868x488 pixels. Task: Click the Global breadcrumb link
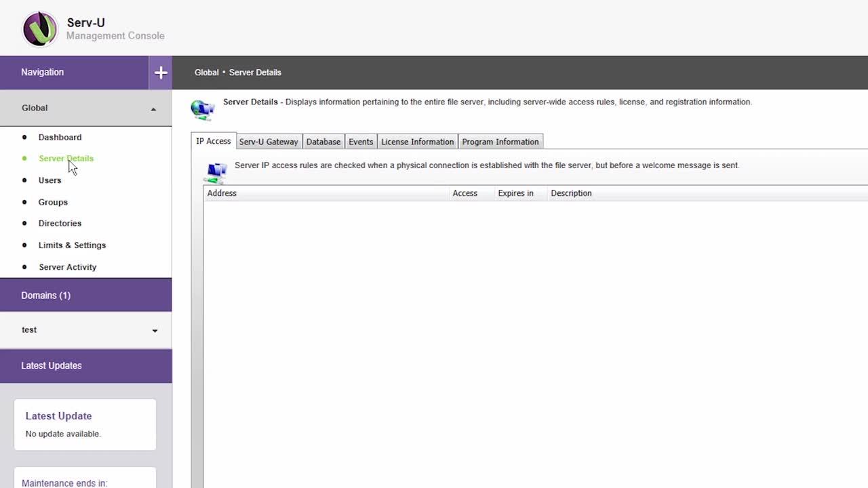pos(207,73)
